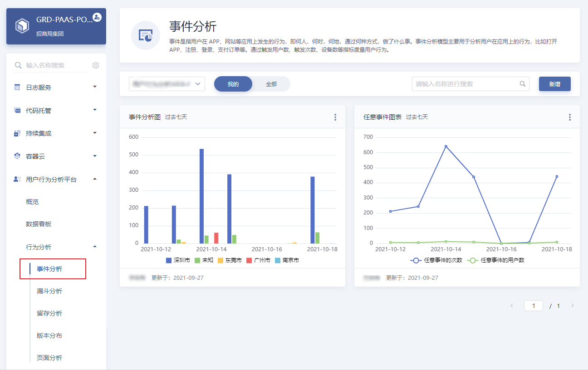Click the 用户行为分析平台 user icon
The height and width of the screenshot is (370, 588).
[x=17, y=179]
